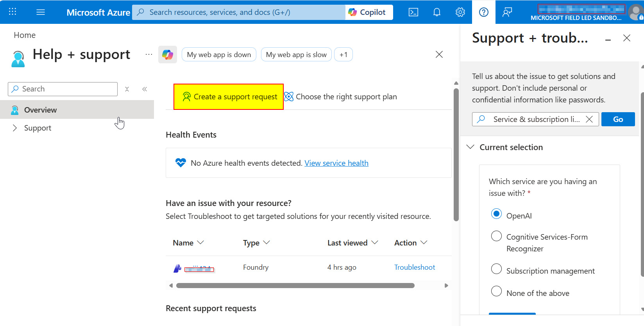This screenshot has width=644, height=326.
Task: Click the heart health events icon
Action: [181, 163]
